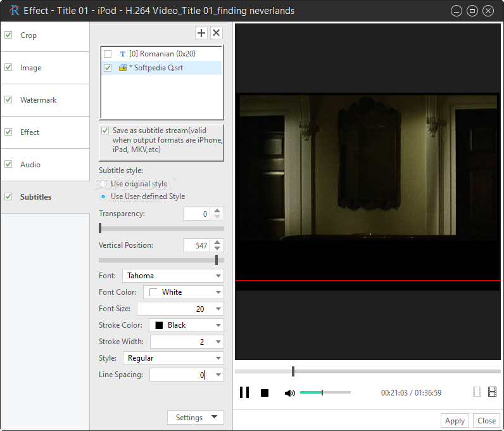Enable the [0] Romanian subtitle checkbox
The width and height of the screenshot is (504, 431).
(108, 54)
